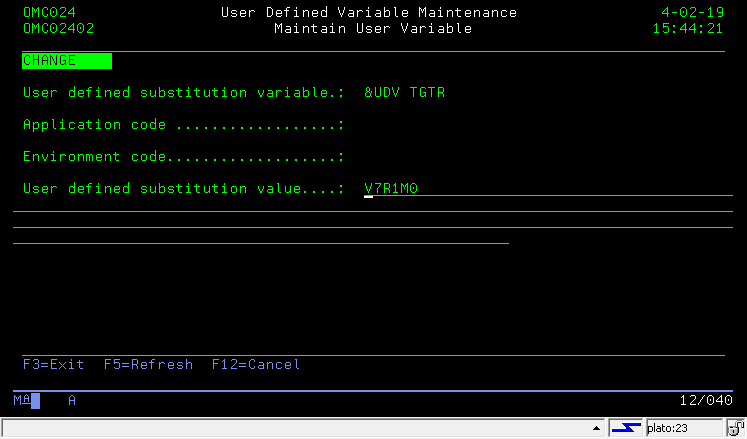Image resolution: width=747 pixels, height=439 pixels.
Task: Select the F12=Cancel function key label
Action: click(255, 365)
